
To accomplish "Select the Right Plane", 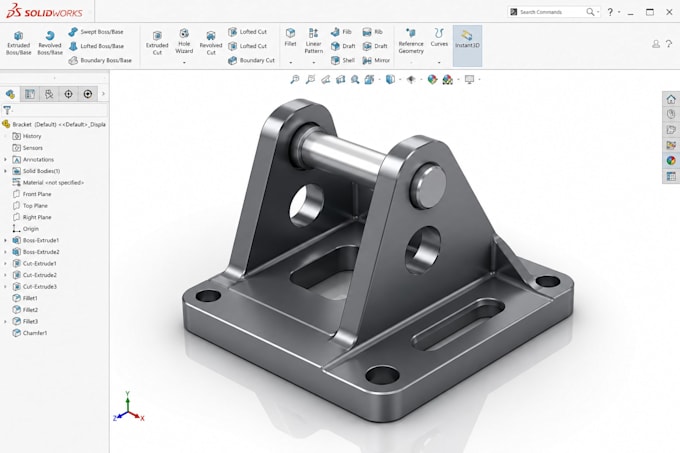I will [x=32, y=217].
